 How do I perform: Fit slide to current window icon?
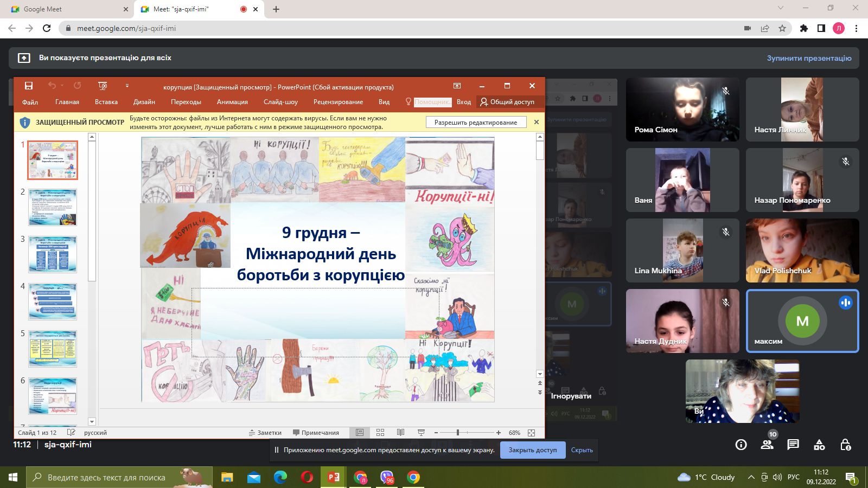click(x=531, y=433)
